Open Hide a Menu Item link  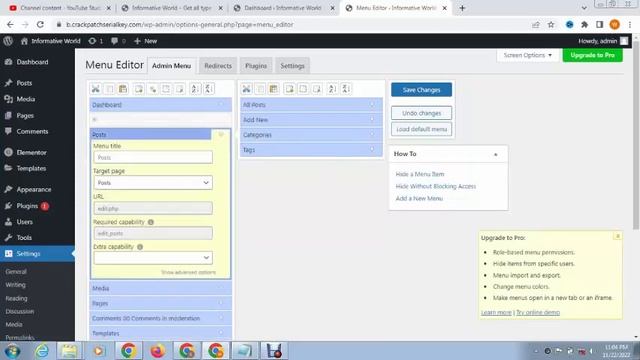click(420, 174)
